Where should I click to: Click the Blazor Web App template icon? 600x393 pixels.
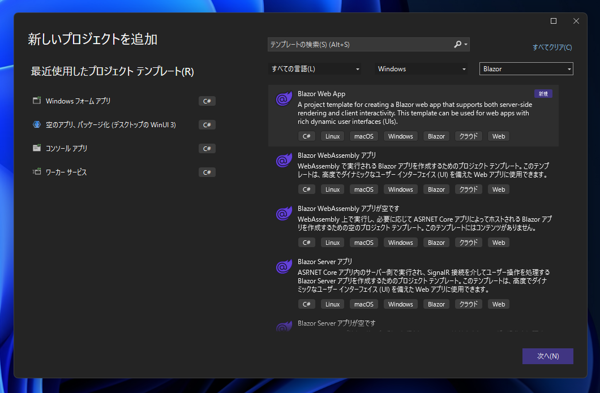pyautogui.click(x=284, y=99)
